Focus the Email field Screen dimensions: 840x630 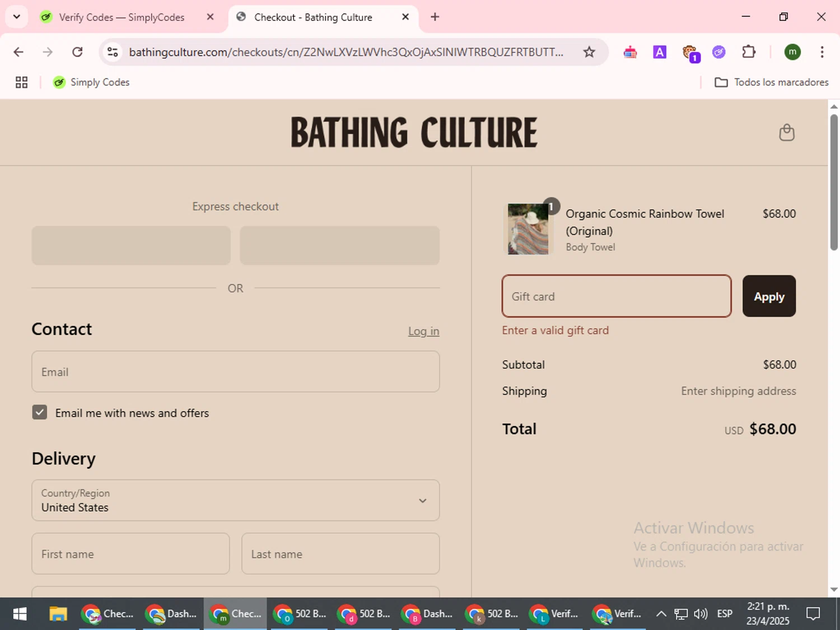pos(235,372)
